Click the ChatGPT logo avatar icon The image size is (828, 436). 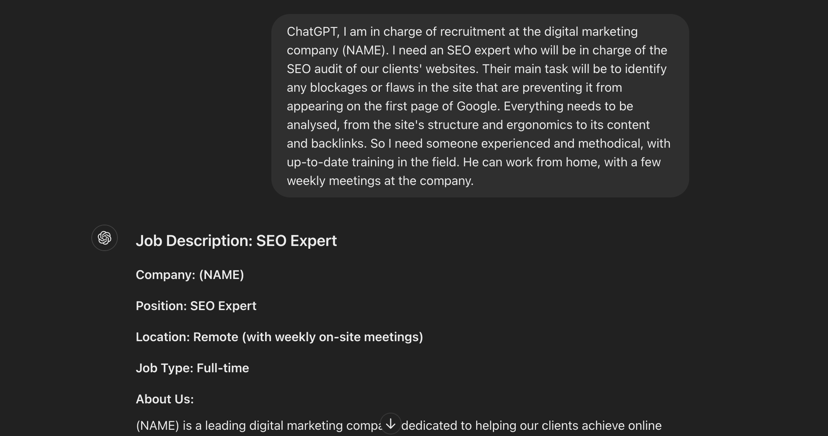[x=105, y=238]
